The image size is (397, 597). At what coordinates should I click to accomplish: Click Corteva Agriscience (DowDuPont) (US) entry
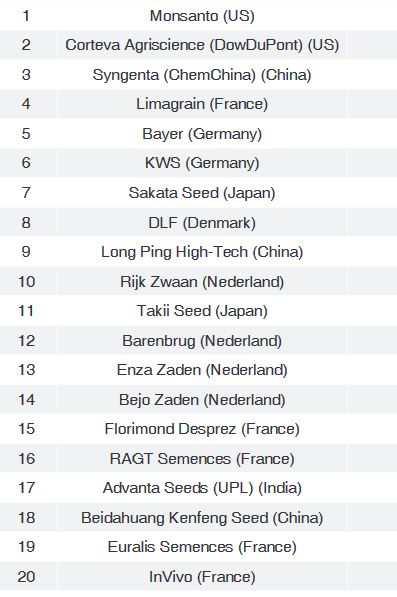click(202, 45)
